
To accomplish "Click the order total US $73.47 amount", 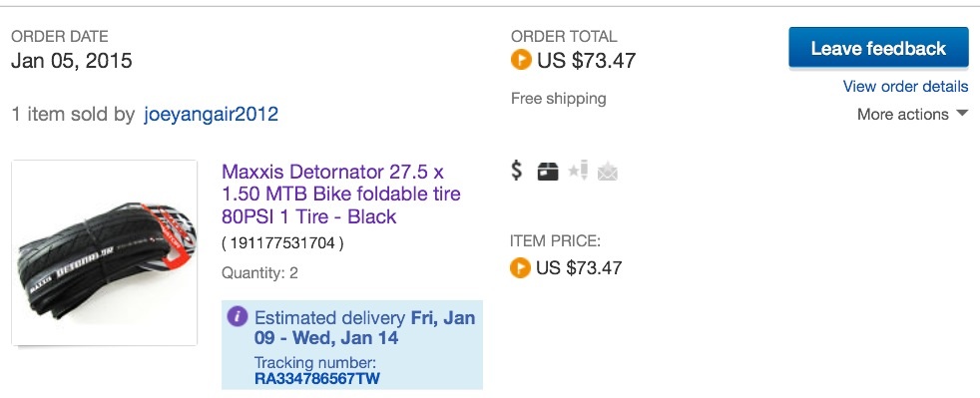I will click(x=586, y=61).
